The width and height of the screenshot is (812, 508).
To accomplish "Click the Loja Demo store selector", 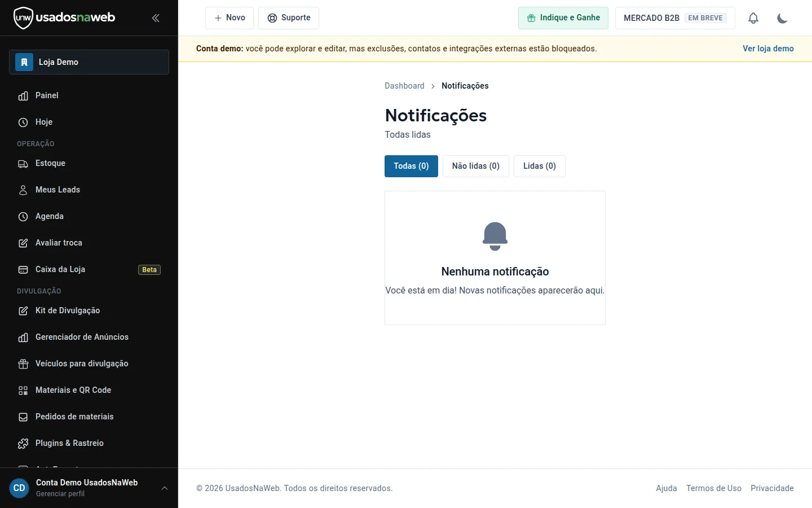I will (89, 62).
